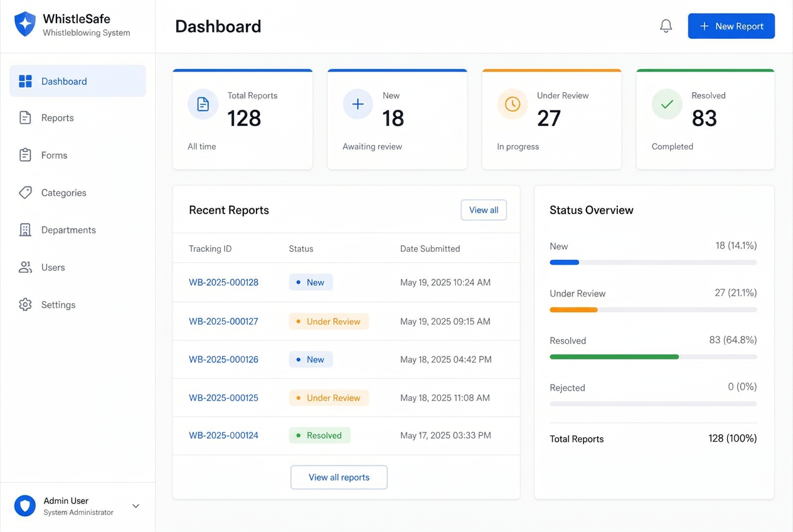
Task: Click the Reports document icon in sidebar
Action: [x=25, y=117]
